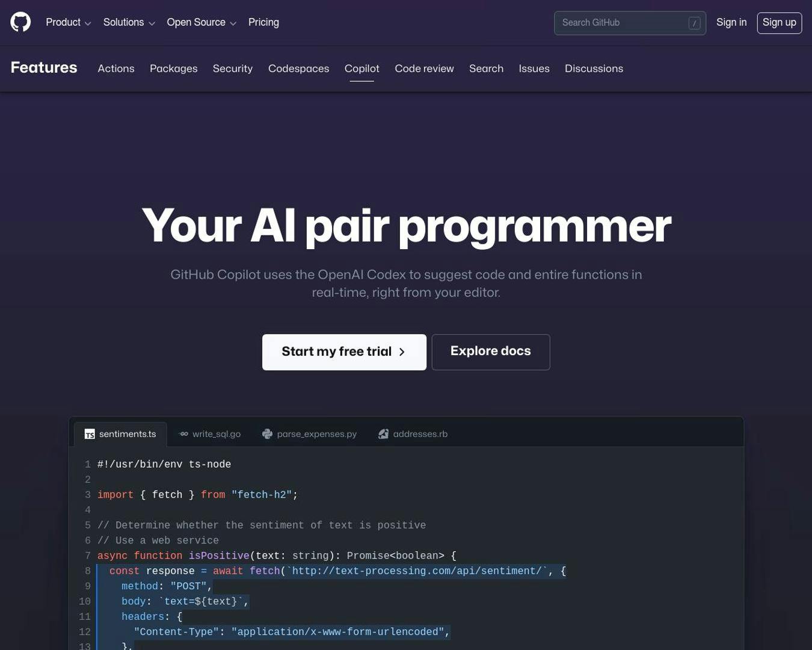
Task: Switch to the parse_expenses.py file tab
Action: [309, 434]
